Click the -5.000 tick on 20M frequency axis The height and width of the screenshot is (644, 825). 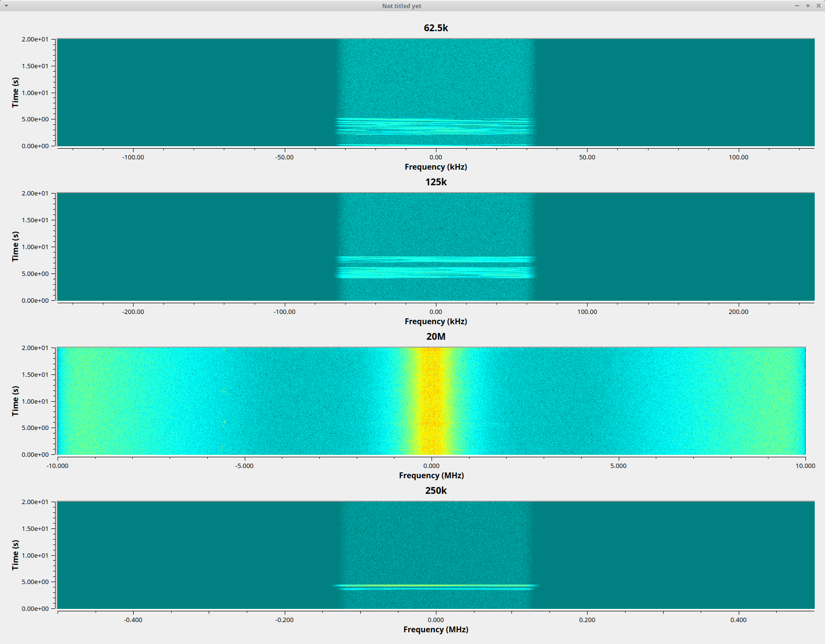click(244, 466)
